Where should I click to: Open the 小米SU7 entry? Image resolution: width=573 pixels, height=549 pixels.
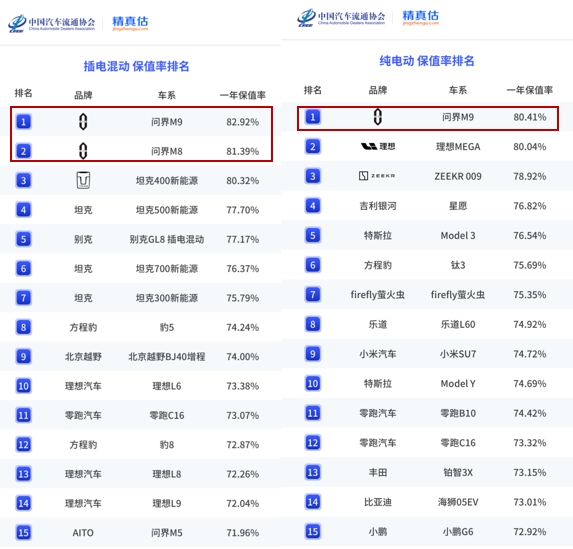tap(458, 354)
